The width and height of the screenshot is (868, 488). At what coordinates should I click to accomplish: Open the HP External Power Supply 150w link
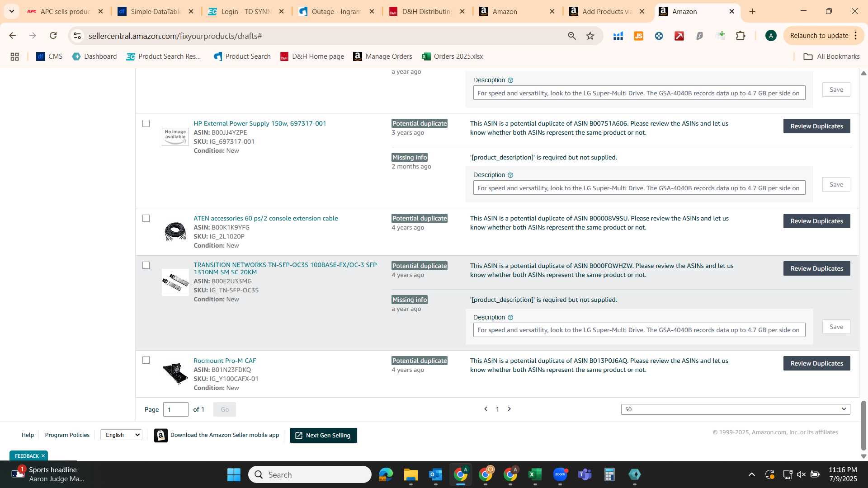[x=259, y=123]
